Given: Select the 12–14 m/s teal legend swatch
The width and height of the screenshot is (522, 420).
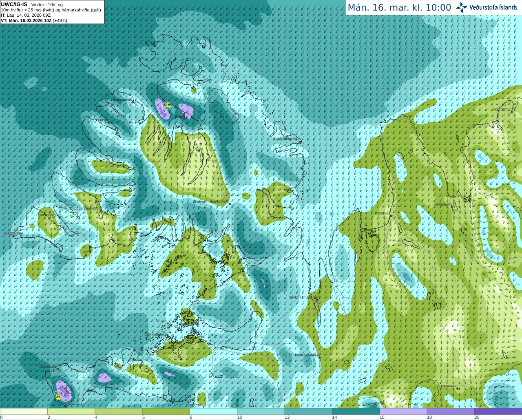Looking at the screenshot, I should (308, 411).
